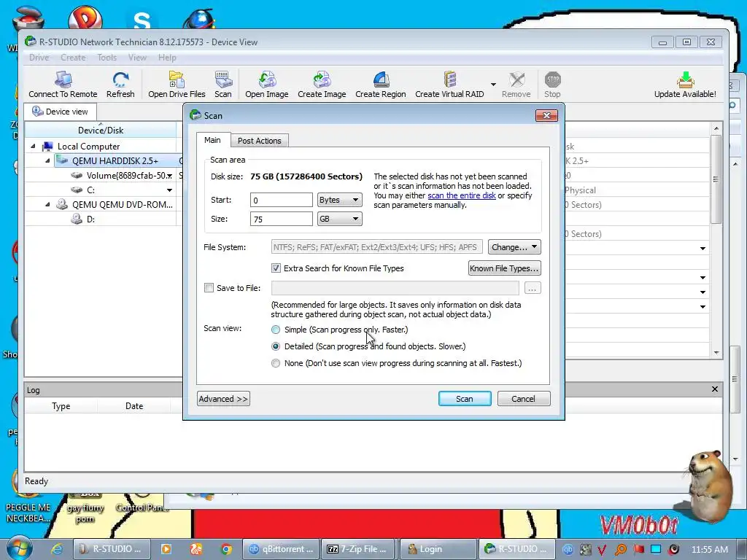Screen dimensions: 747x560
Task: Select None scan view option
Action: point(275,363)
